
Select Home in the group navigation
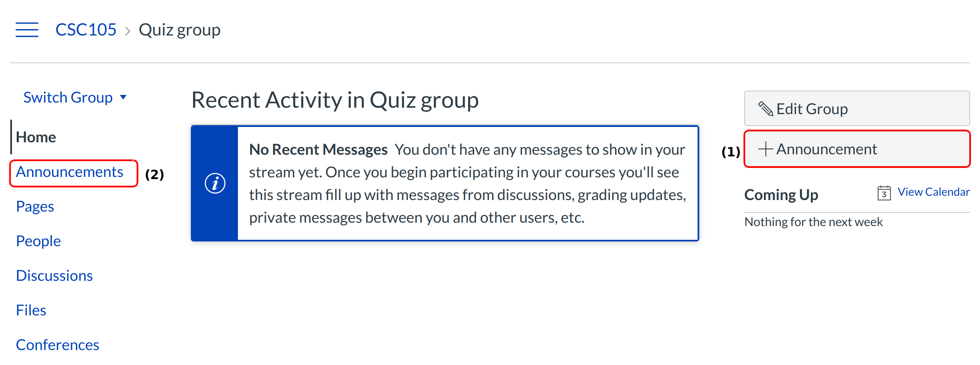pyautogui.click(x=36, y=137)
